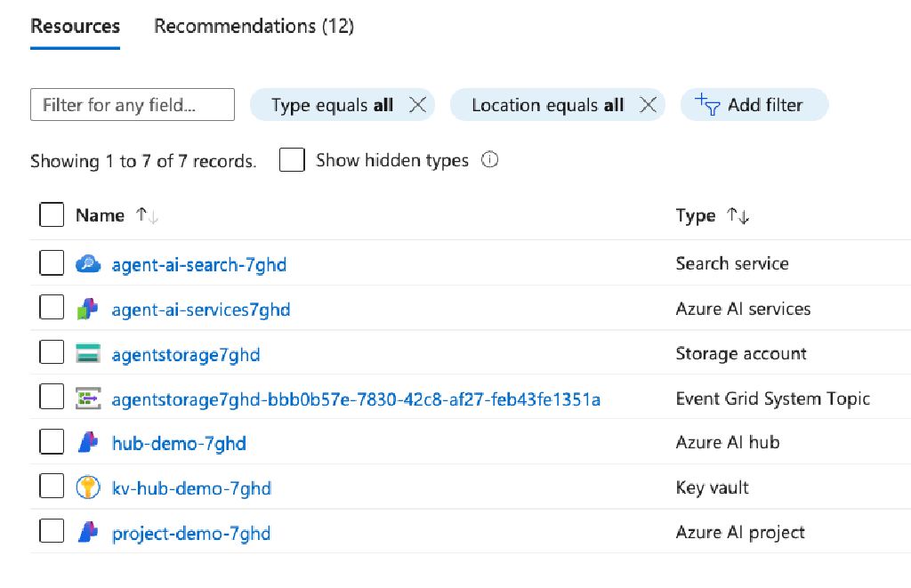Enable the Show hidden types checkbox

292,160
